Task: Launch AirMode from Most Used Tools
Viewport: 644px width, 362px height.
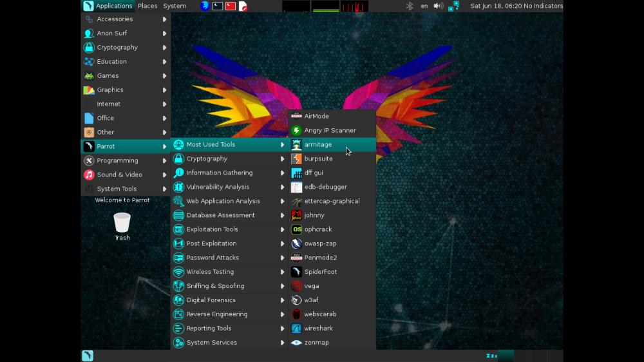Action: click(x=332, y=117)
